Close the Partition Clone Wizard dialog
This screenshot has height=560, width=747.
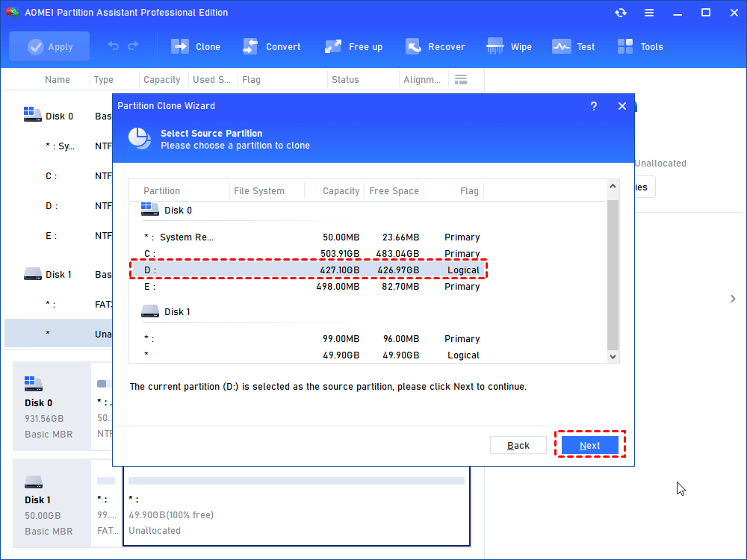[x=622, y=106]
